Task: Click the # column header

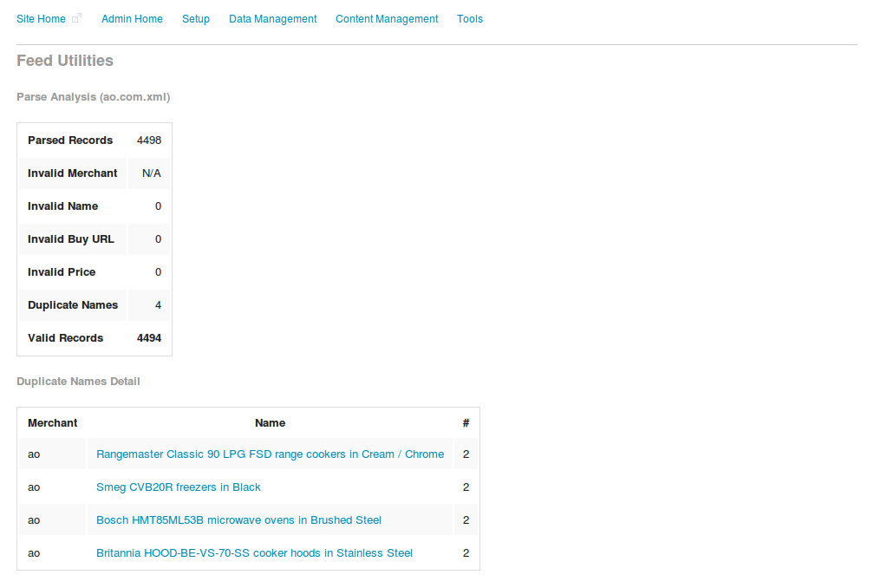Action: tap(466, 423)
